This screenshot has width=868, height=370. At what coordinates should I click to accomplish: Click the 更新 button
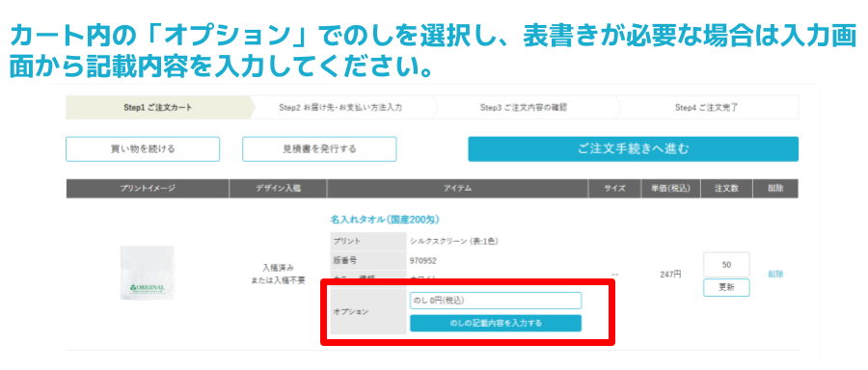pos(726,287)
